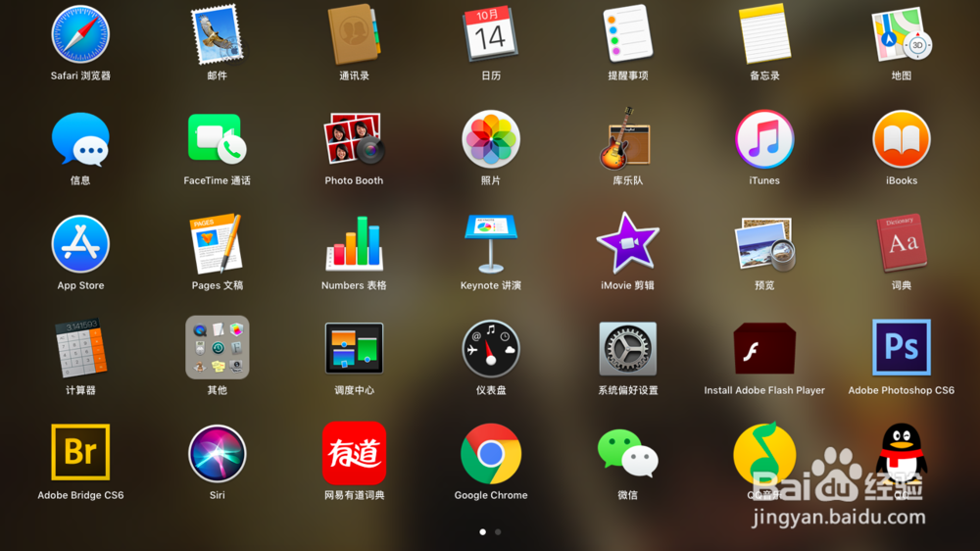The width and height of the screenshot is (980, 551).
Task: Launch 微信 WeChat app
Action: pos(628,453)
